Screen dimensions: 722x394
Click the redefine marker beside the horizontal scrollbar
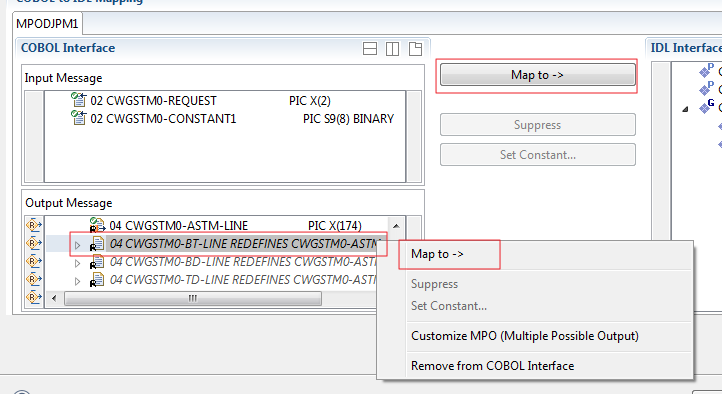(34, 297)
